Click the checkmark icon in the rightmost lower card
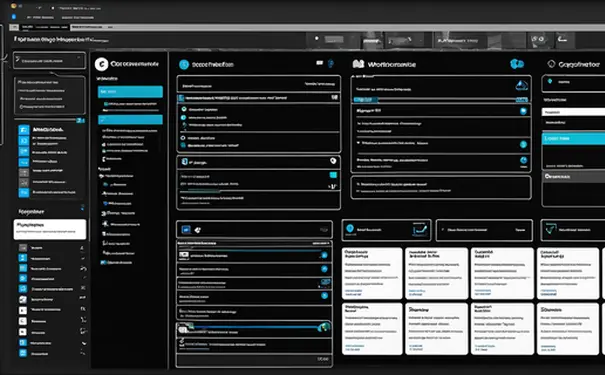 click(549, 230)
